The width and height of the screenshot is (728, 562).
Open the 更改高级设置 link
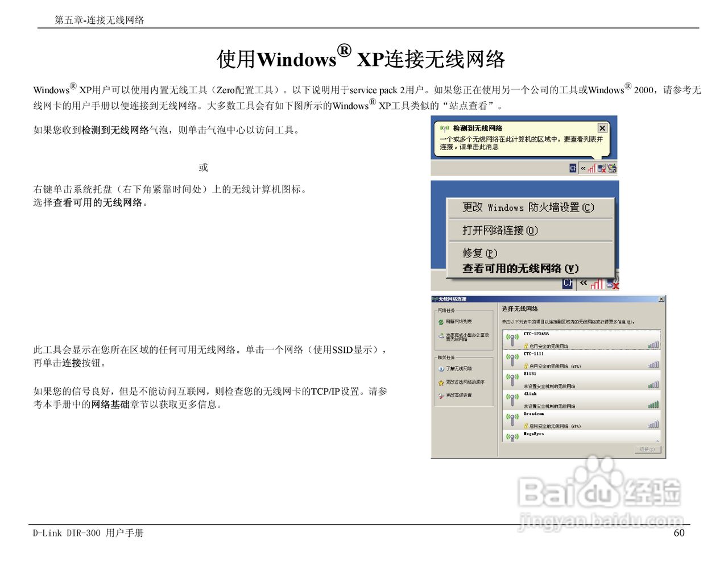pos(458,396)
